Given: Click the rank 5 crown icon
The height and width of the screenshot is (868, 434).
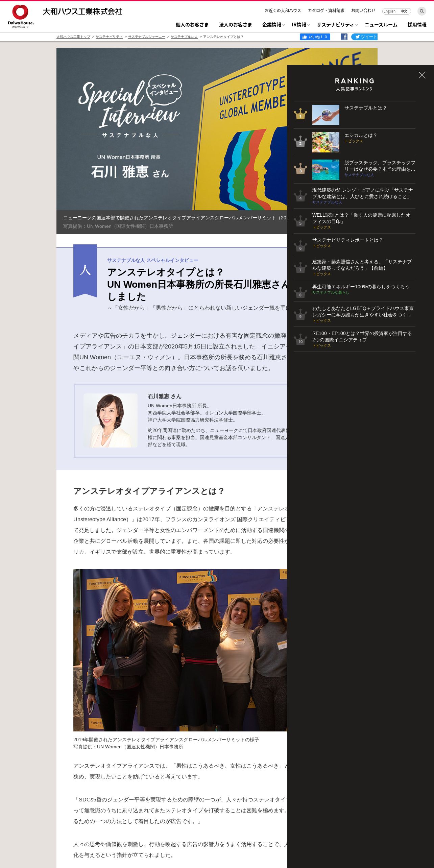Looking at the screenshot, I should click(x=300, y=221).
